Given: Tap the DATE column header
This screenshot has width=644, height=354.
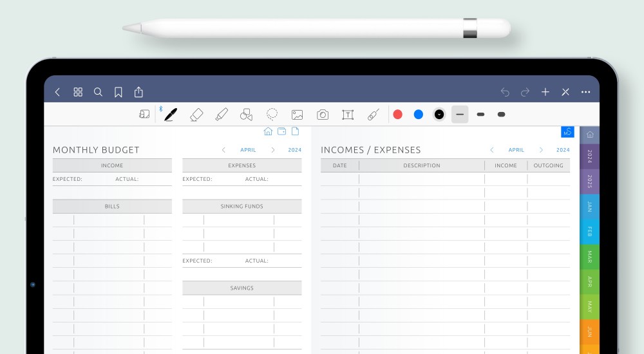Looking at the screenshot, I should pyautogui.click(x=339, y=165).
